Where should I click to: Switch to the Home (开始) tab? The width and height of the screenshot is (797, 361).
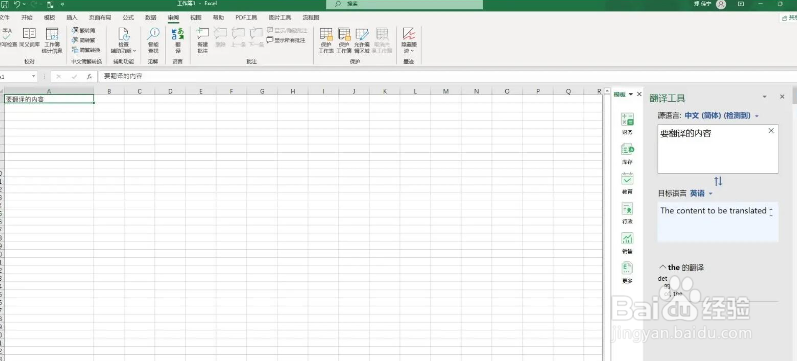(27, 17)
